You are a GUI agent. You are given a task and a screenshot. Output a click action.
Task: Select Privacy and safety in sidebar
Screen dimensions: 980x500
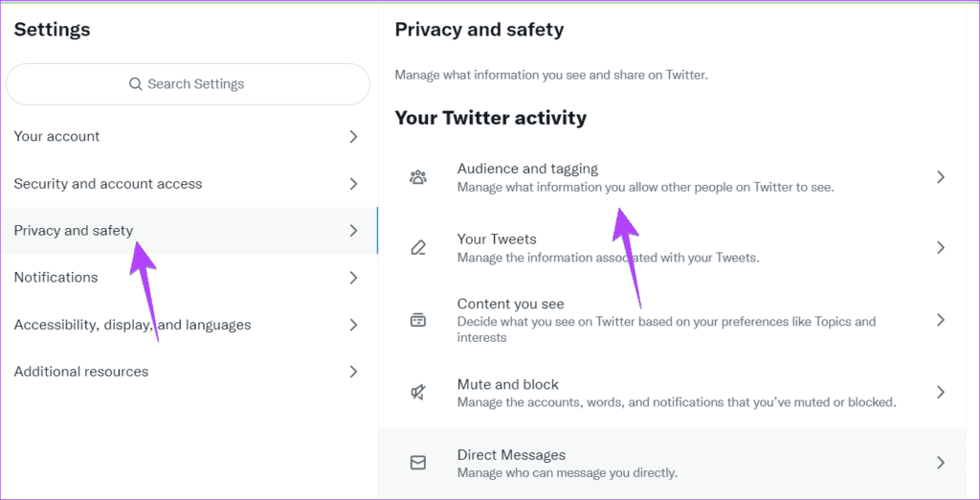tap(74, 231)
